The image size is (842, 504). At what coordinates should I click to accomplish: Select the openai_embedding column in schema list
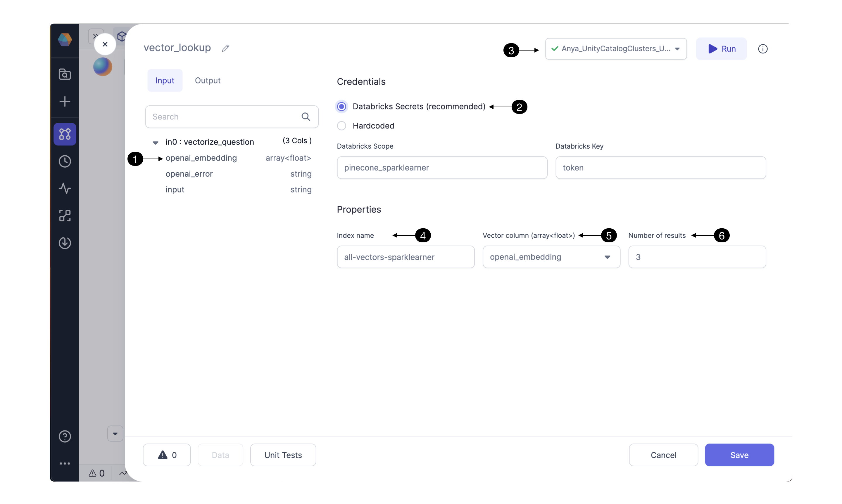(x=201, y=158)
